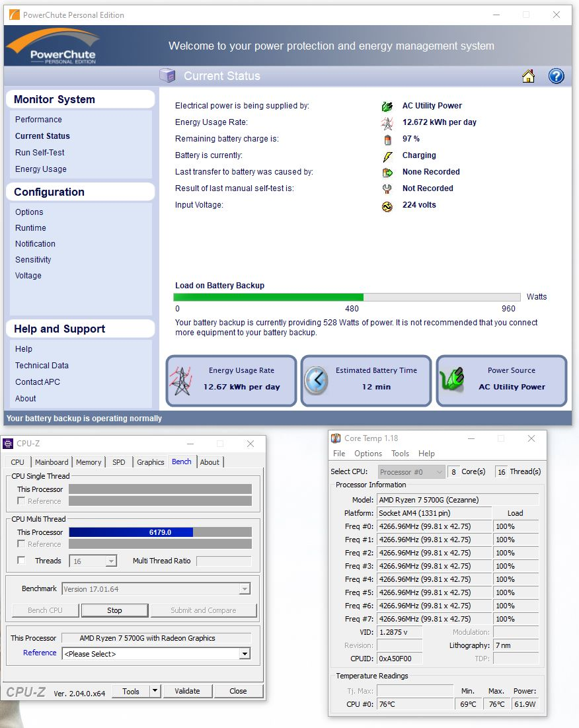This screenshot has height=728, width=579.
Task: Click the pylon icon in Energy Usage Rate card
Action: 181,380
